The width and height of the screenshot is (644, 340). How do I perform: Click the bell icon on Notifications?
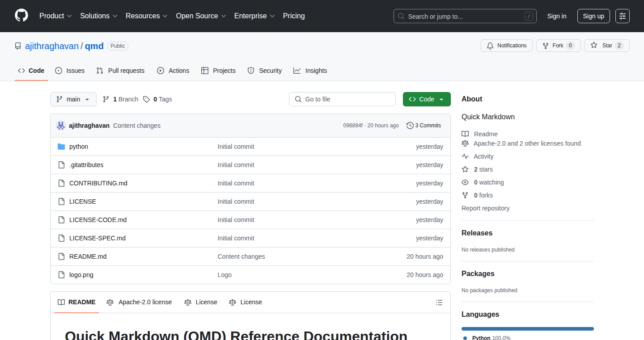pos(490,46)
